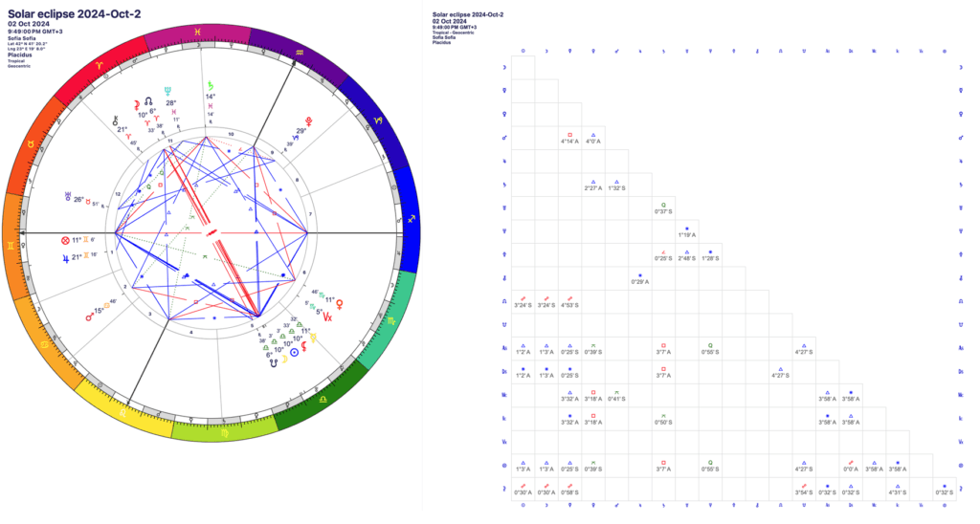Select the Part of Fortune symbol at 11°
This screenshot has width=980, height=524.
[64, 241]
